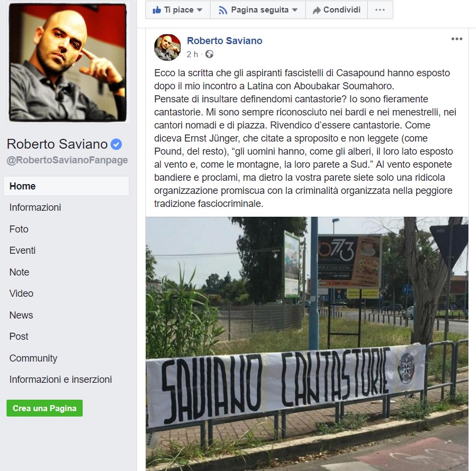This screenshot has height=471, width=476.
Task: Expand the Pagina seguita dropdown arrow
Action: (294, 10)
